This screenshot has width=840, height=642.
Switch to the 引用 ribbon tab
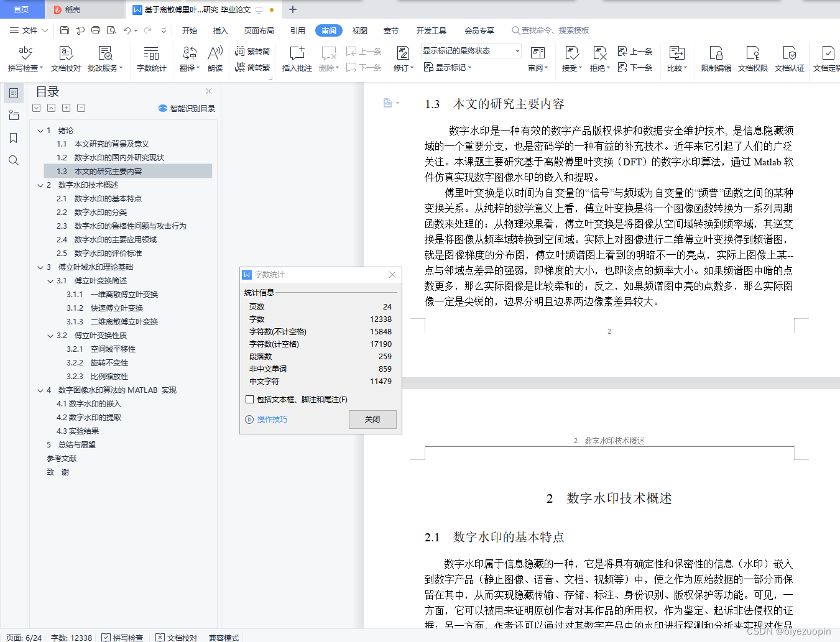pyautogui.click(x=298, y=30)
